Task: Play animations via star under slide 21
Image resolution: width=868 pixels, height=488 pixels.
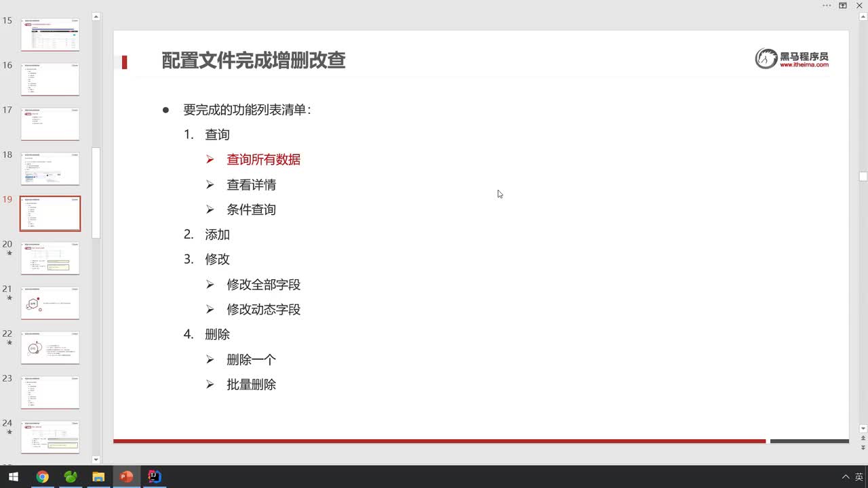Action: coord(9,298)
